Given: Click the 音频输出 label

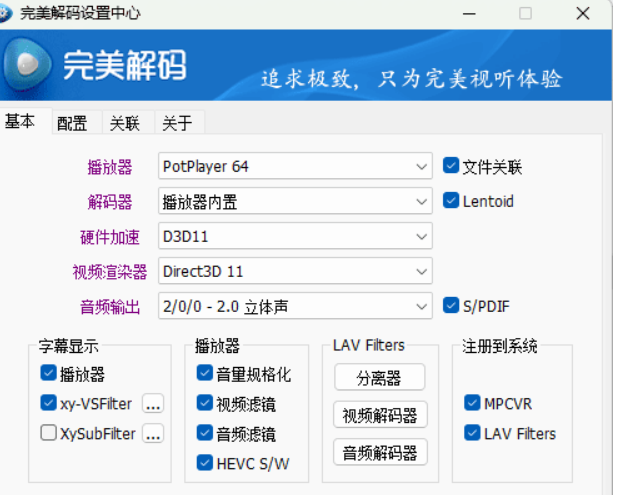Looking at the screenshot, I should coord(110,307).
